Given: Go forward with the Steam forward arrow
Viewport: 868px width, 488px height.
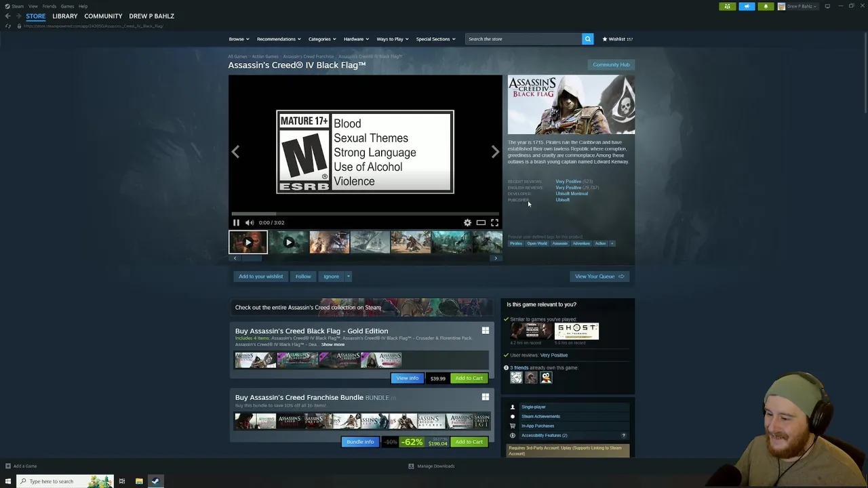Looking at the screenshot, I should [x=18, y=16].
